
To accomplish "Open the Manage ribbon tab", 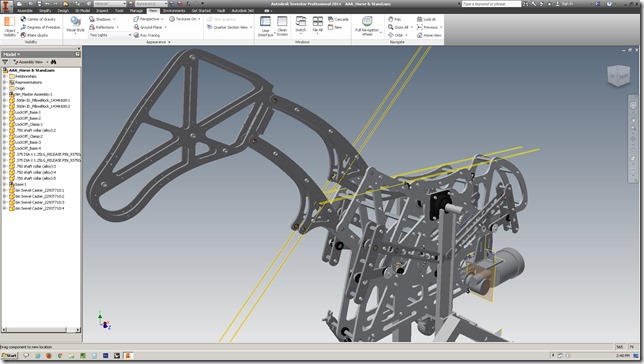I will tap(136, 11).
